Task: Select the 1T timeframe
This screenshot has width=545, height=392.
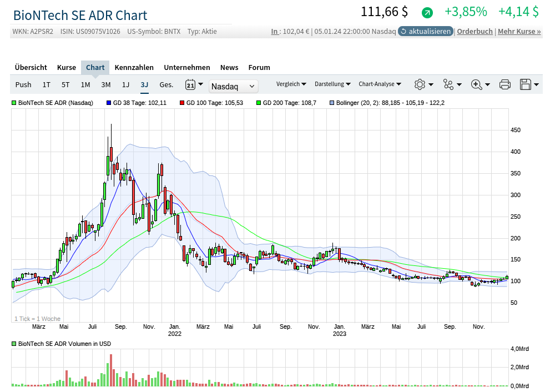Action: click(46, 84)
